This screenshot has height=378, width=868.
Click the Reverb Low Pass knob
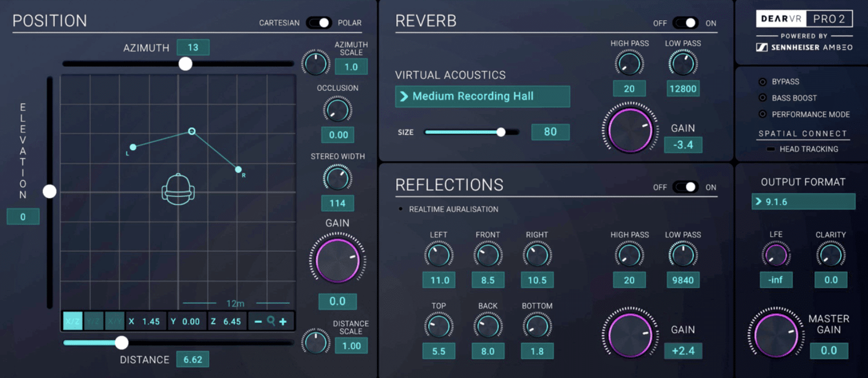tap(683, 63)
